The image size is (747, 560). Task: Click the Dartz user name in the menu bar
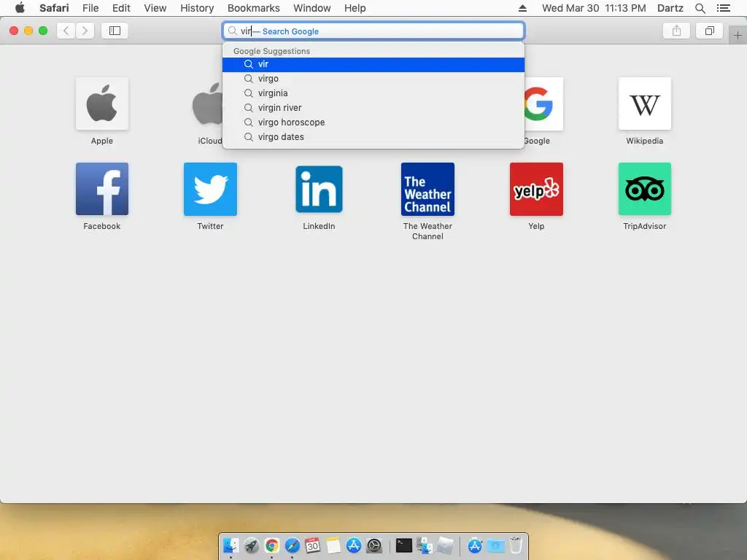tap(670, 8)
